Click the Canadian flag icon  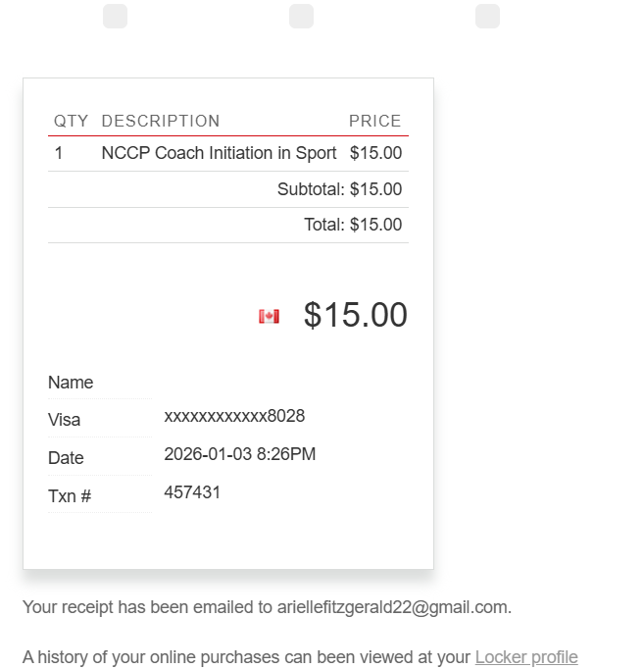269,316
